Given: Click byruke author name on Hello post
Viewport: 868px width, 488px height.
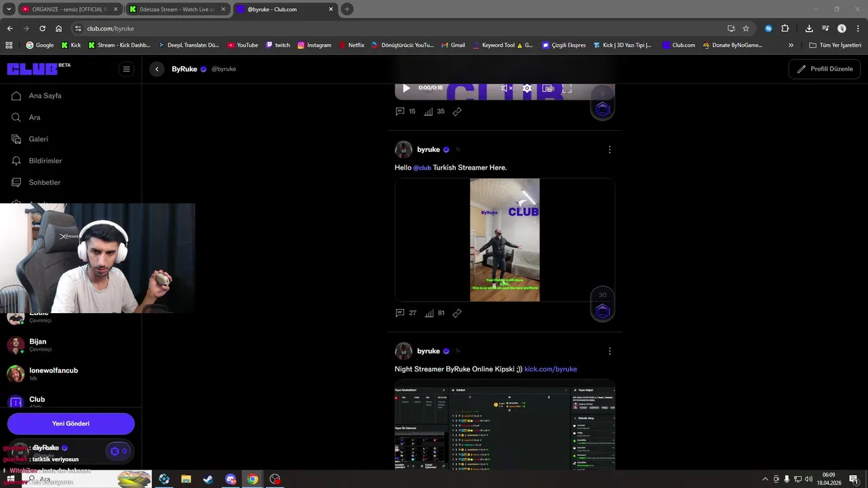Looking at the screenshot, I should (x=429, y=149).
